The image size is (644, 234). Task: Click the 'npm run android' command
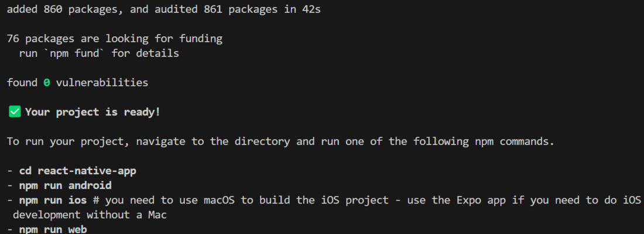[x=66, y=185]
